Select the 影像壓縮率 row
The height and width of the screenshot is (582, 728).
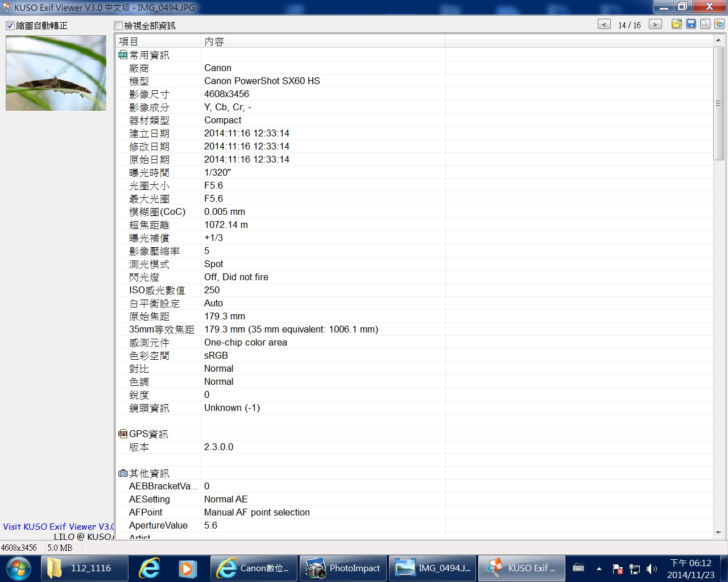[x=414, y=251]
